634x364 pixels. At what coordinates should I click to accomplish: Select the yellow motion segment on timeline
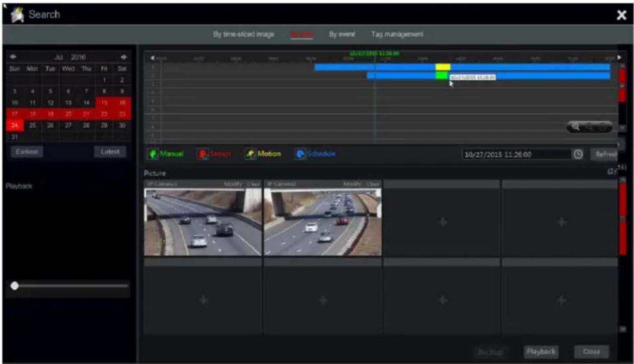point(443,67)
